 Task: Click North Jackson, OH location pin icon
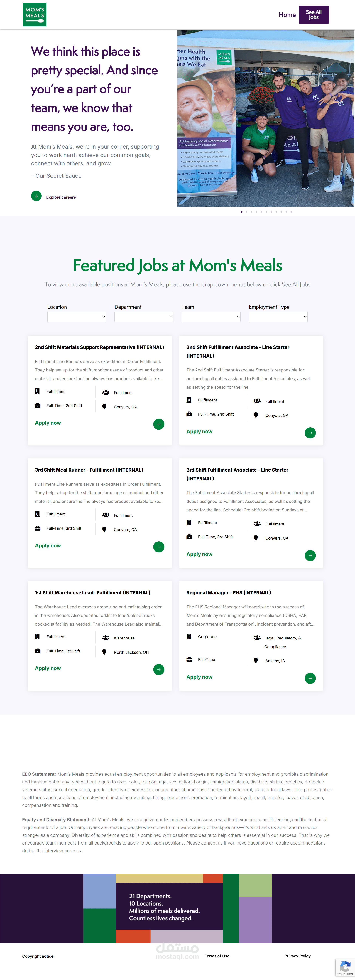pos(104,652)
